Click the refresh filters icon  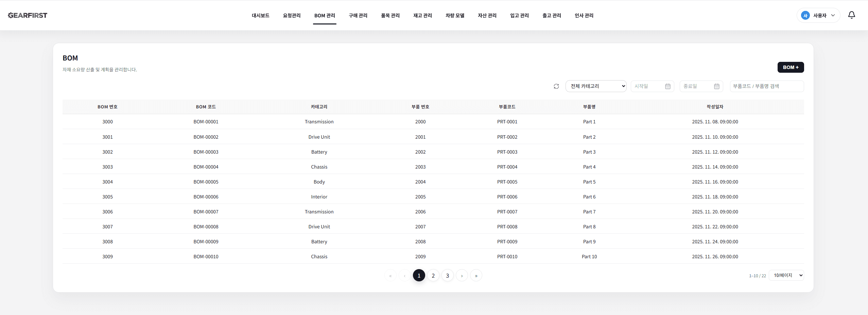(x=556, y=86)
